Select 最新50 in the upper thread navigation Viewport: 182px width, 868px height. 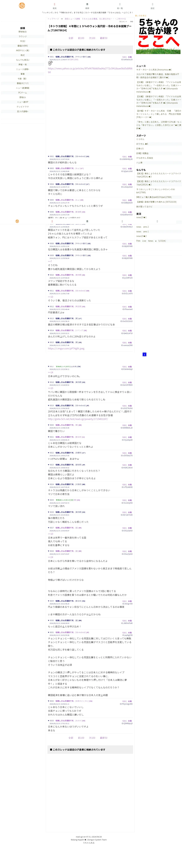(x=104, y=38)
